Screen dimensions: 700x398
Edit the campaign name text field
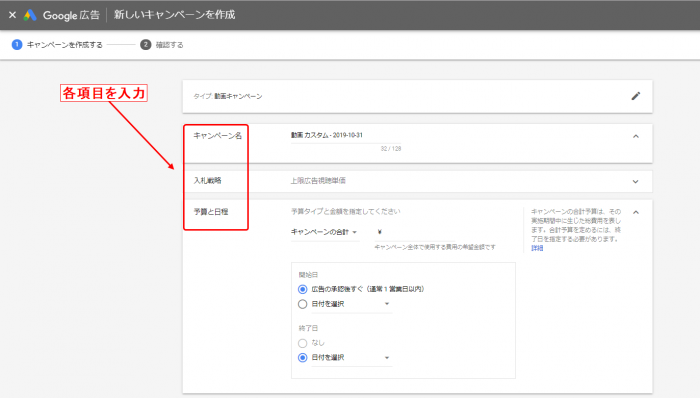coord(346,135)
